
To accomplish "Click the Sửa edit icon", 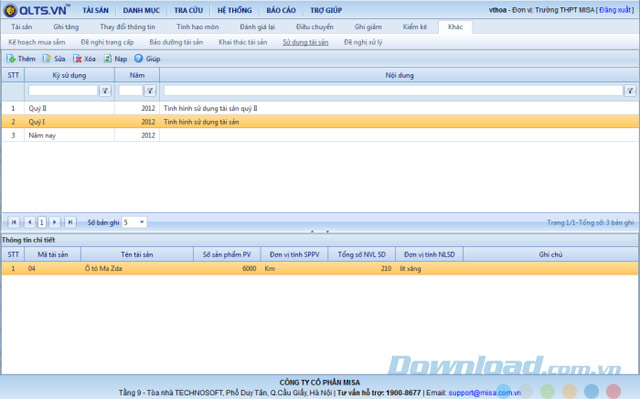I will [47, 59].
